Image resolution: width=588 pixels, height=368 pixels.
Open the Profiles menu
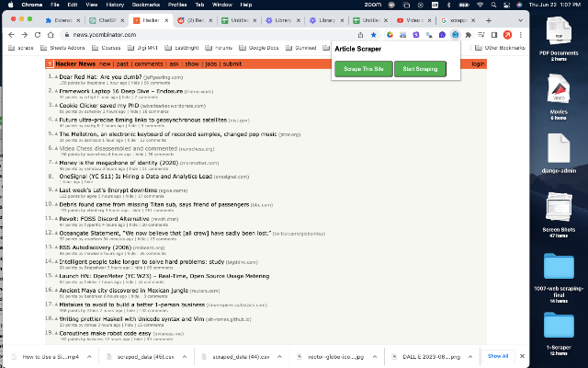click(x=177, y=5)
